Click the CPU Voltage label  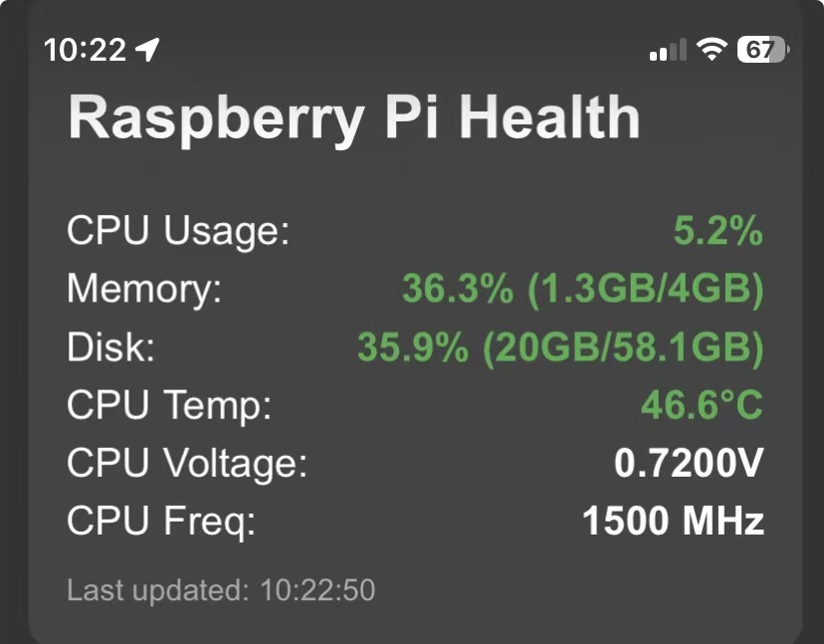point(187,463)
